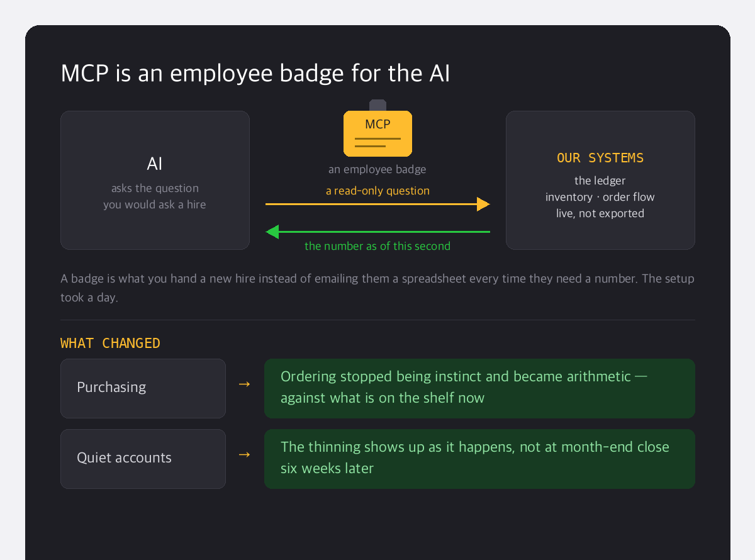Screen dimensions: 755x560
Task: Select the Quiet accounts box
Action: pos(143,459)
